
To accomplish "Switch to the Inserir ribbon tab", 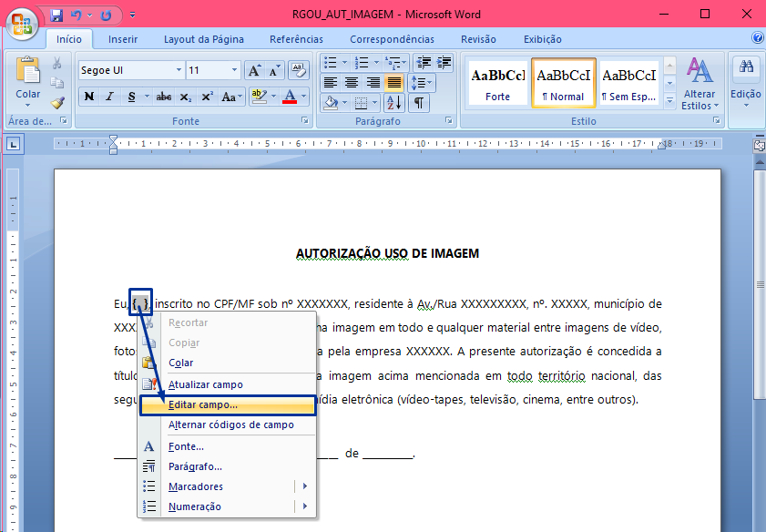I will point(123,39).
